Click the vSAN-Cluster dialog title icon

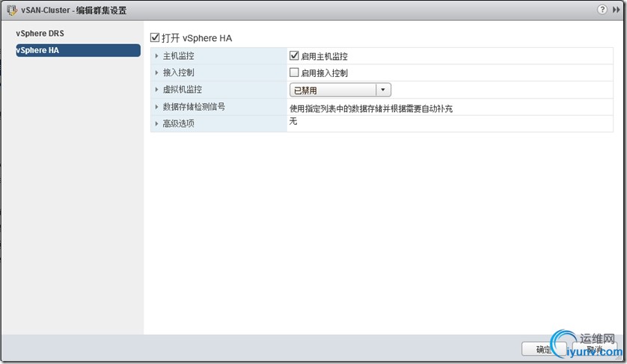(x=11, y=10)
